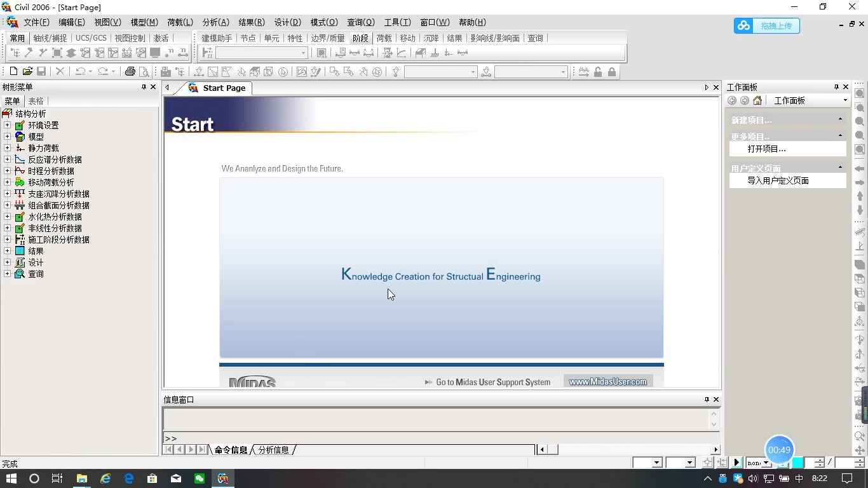Open construction stage dropdown combo box
The height and width of the screenshot is (488, 868).
pos(304,53)
